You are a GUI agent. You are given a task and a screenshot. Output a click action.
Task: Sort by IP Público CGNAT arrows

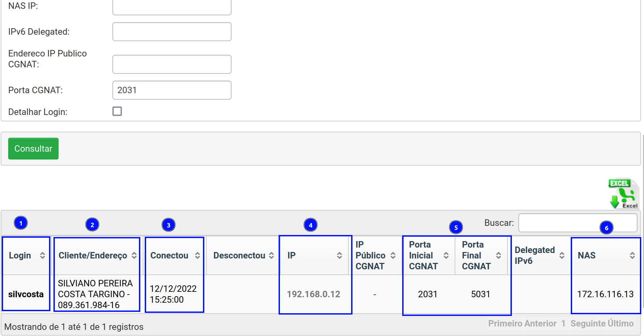coord(393,255)
